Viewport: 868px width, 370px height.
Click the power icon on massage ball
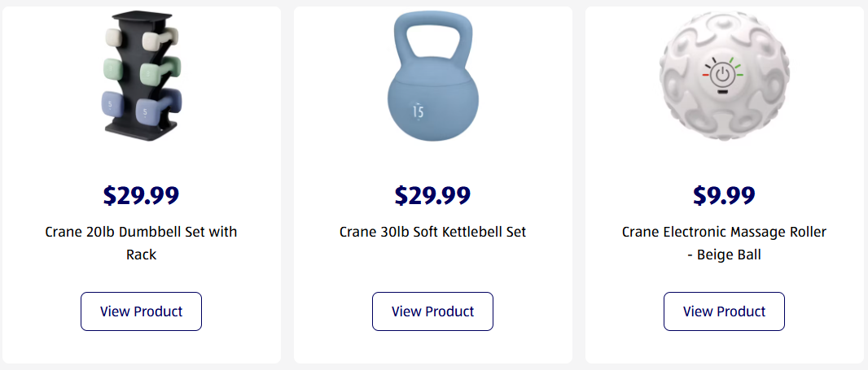tap(723, 75)
